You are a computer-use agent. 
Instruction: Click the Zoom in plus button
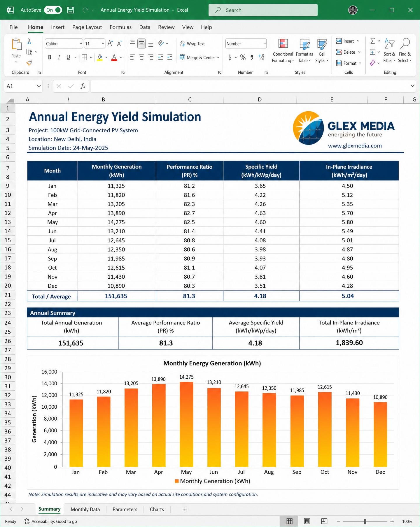coord(392,521)
